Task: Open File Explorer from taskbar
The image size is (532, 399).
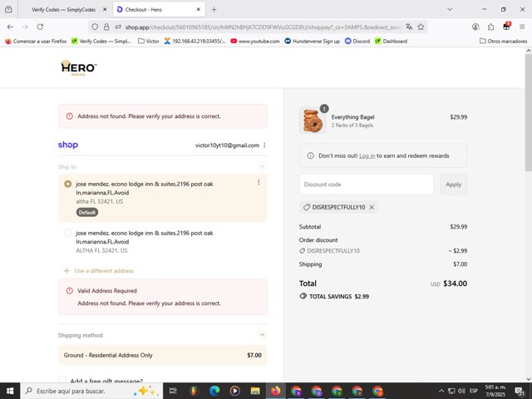Action: point(255,391)
